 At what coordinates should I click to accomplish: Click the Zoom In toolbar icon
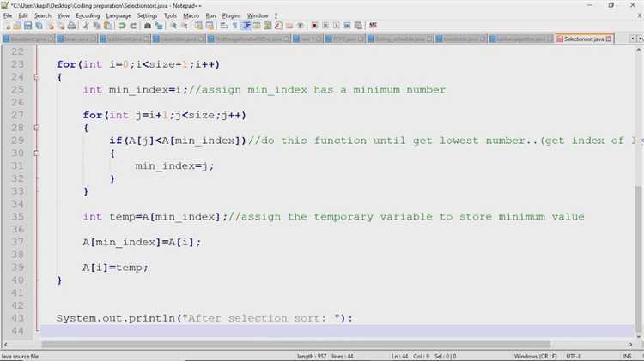[x=173, y=26]
